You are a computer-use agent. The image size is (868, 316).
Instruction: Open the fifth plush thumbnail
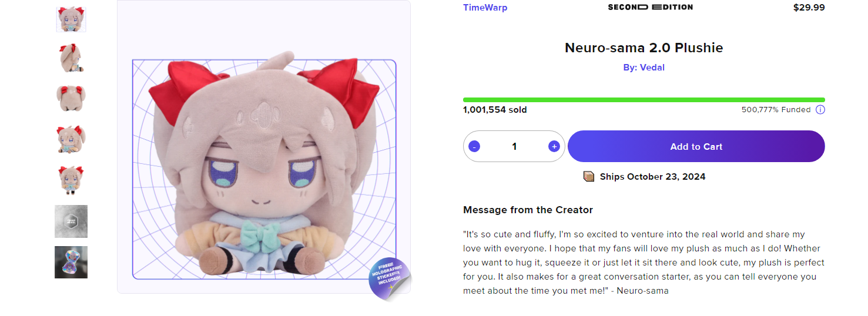tap(71, 180)
